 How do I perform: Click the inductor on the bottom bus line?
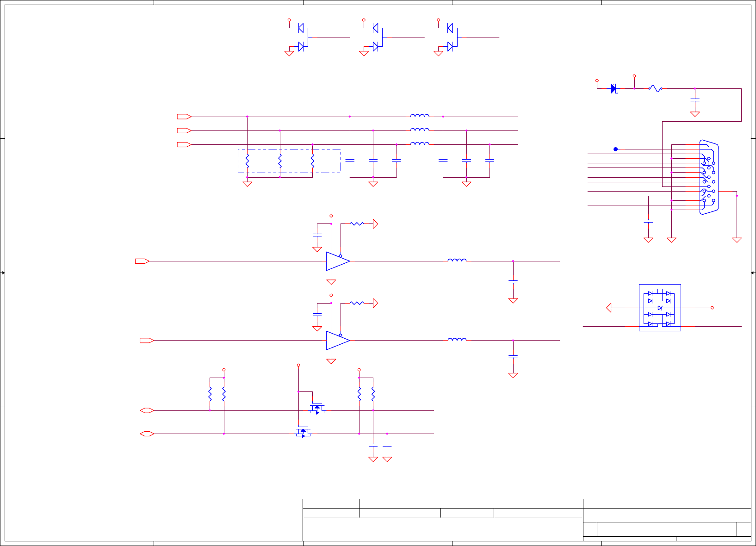pyautogui.click(x=420, y=143)
